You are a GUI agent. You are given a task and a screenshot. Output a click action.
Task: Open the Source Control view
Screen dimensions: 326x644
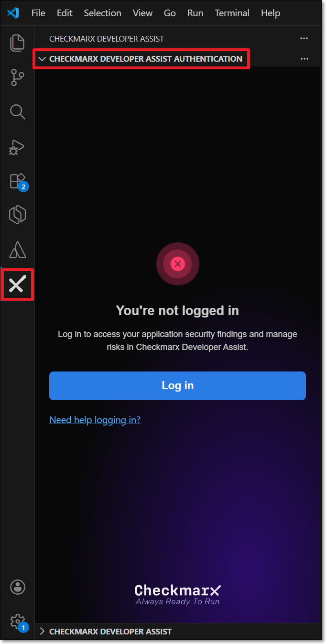[17, 77]
